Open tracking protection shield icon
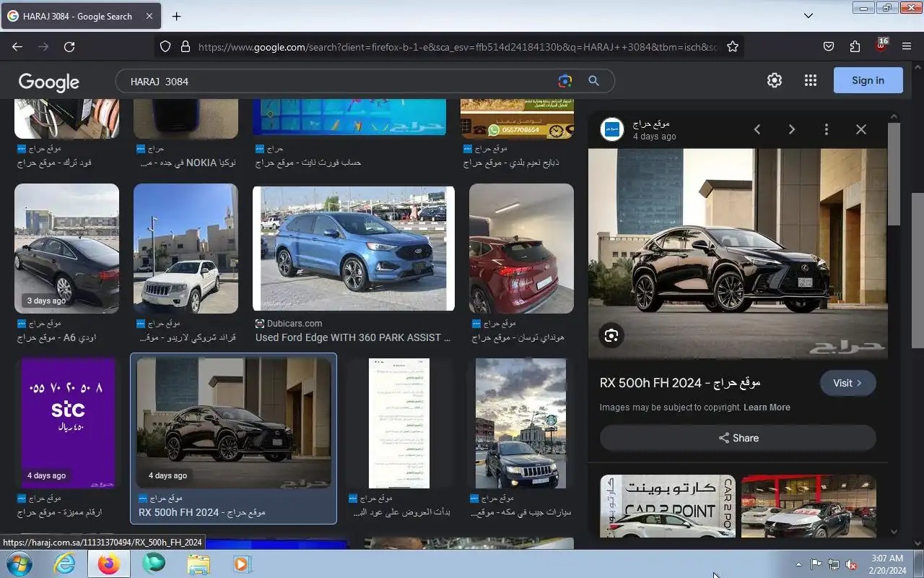Viewport: 924px width, 578px height. click(x=165, y=46)
